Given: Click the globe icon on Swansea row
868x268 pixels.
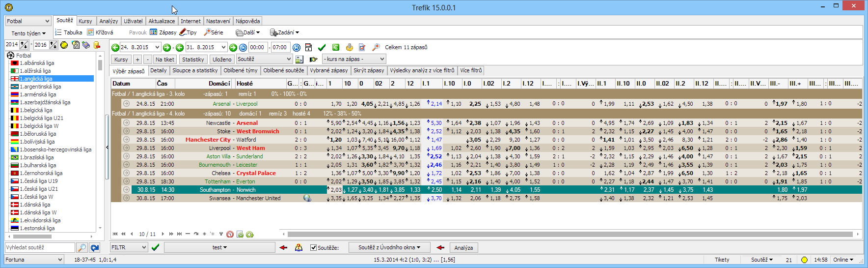Looking at the screenshot, I should tap(307, 198).
